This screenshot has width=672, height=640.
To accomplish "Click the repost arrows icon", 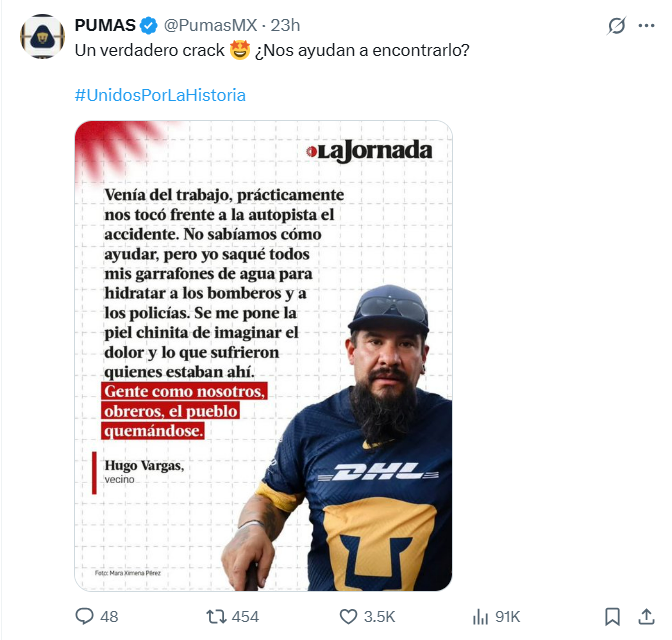I will pyautogui.click(x=214, y=616).
